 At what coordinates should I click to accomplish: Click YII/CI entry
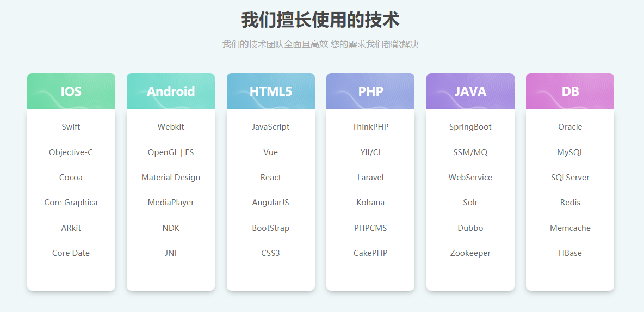[370, 152]
